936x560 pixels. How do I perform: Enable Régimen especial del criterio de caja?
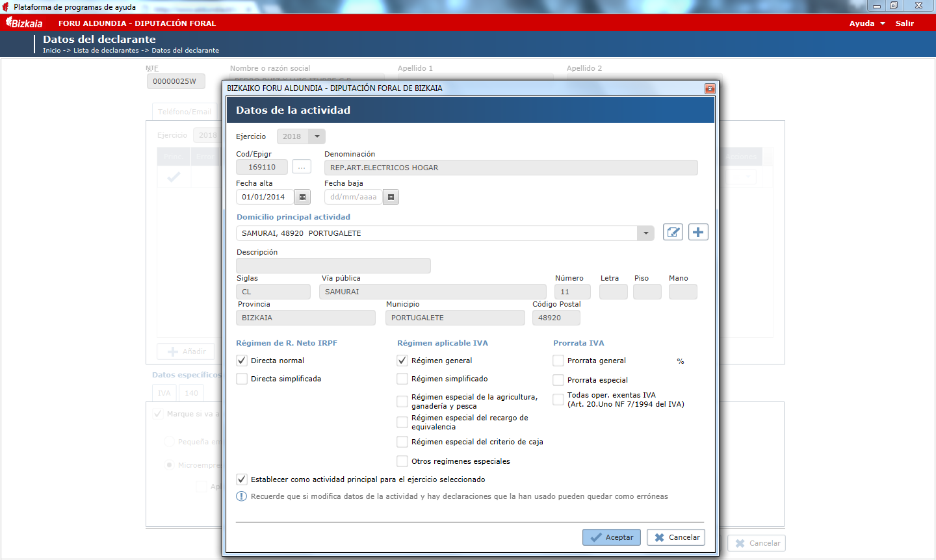[x=402, y=442]
